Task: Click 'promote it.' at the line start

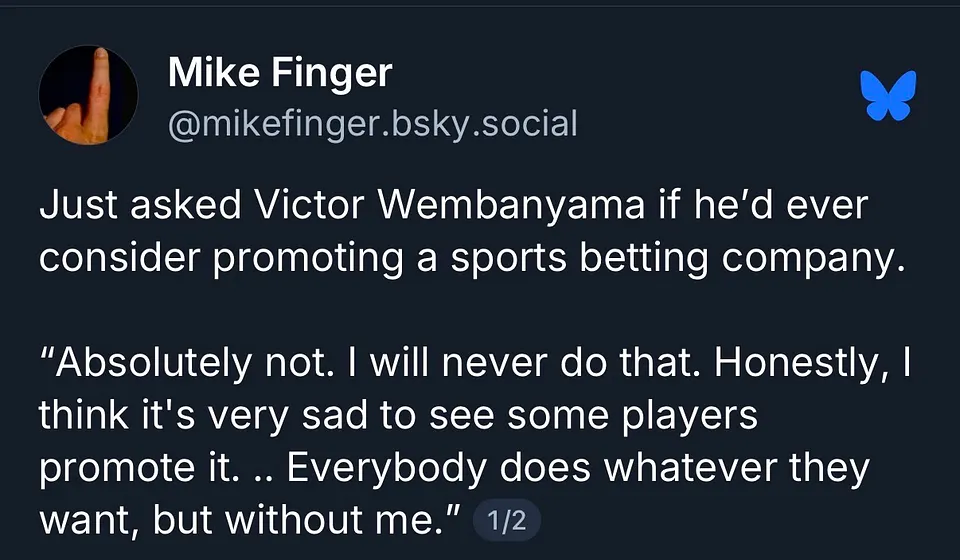Action: pos(140,469)
